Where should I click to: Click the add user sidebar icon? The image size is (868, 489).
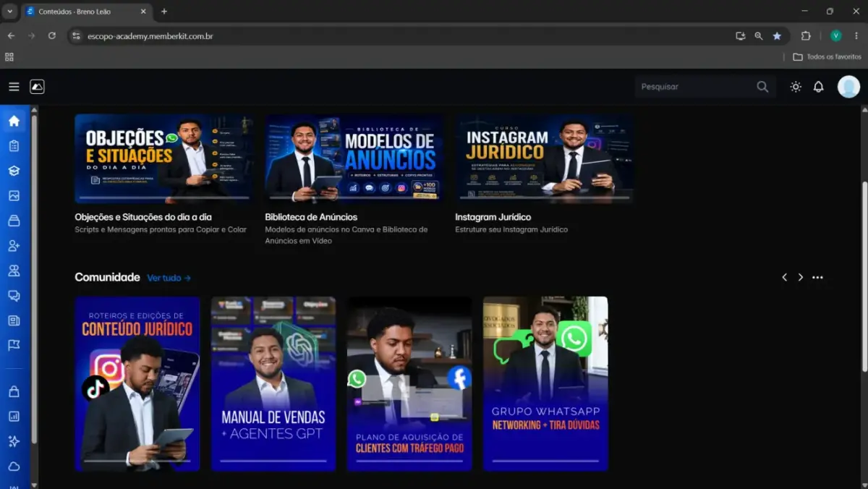click(14, 246)
